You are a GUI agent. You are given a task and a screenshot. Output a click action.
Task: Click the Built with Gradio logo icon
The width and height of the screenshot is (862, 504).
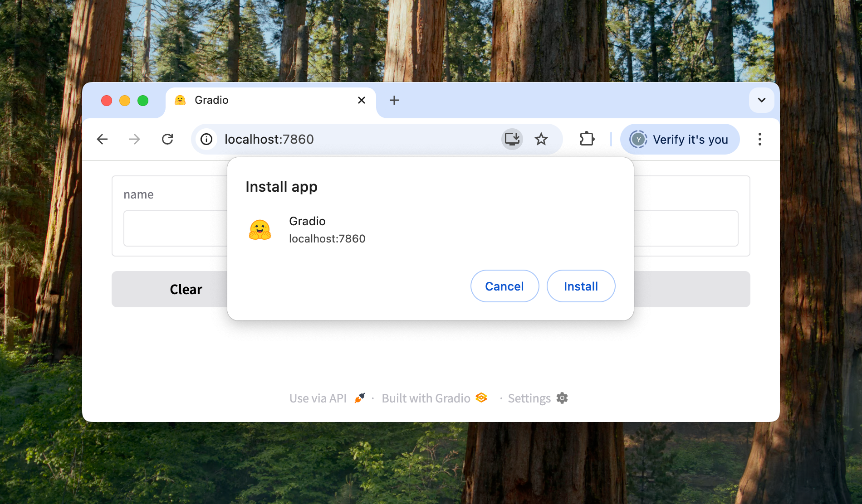pos(481,397)
